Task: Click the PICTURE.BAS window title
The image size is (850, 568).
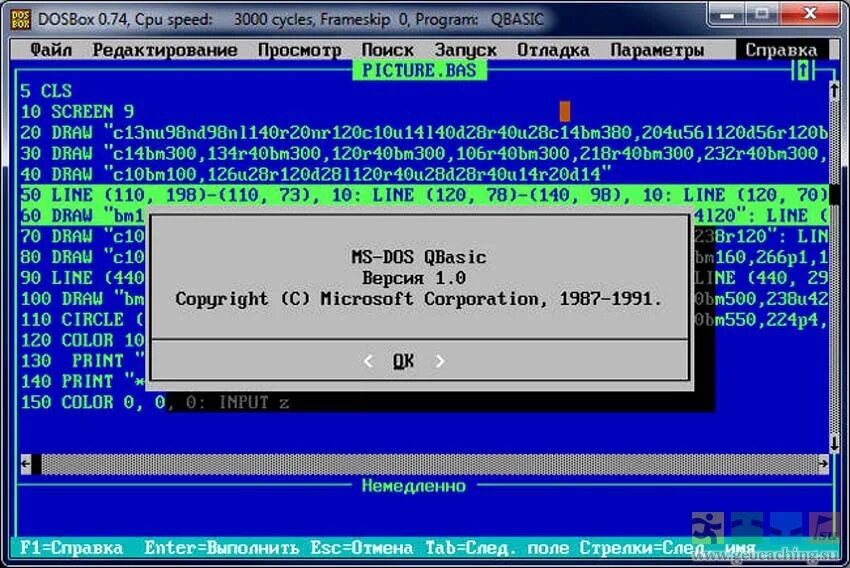Action: click(419, 70)
